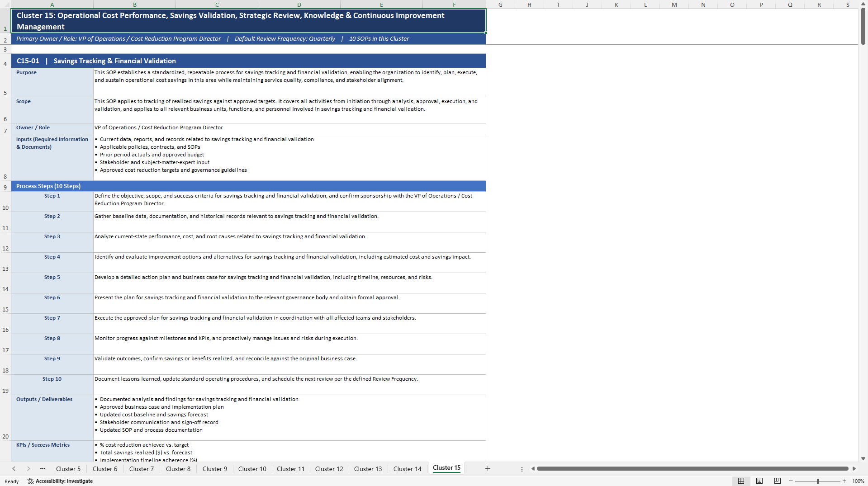Click the Process Steps (10 Steps) header

[248, 186]
